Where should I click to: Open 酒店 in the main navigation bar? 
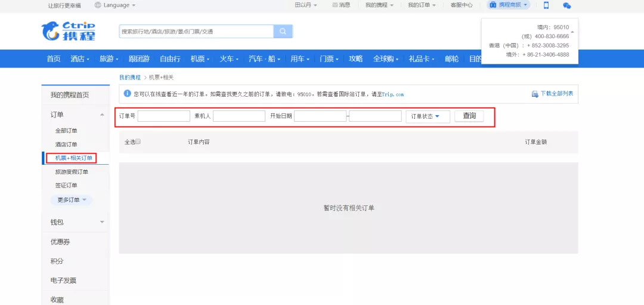click(x=80, y=58)
